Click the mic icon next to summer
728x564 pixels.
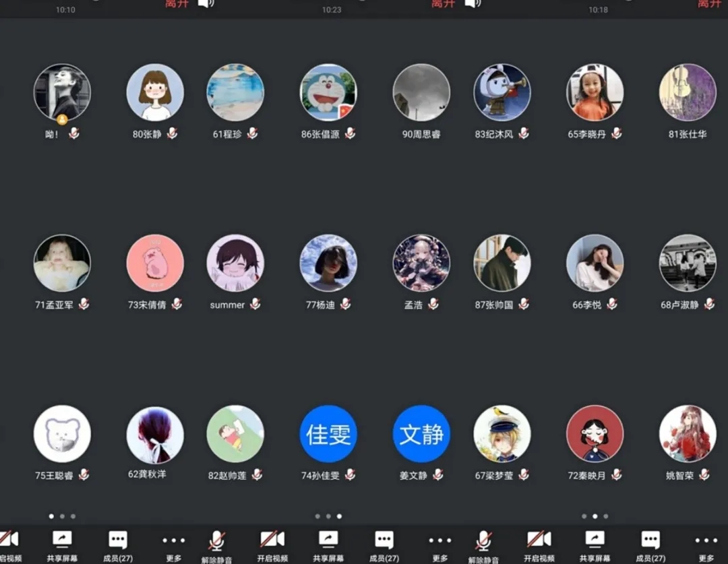255,304
